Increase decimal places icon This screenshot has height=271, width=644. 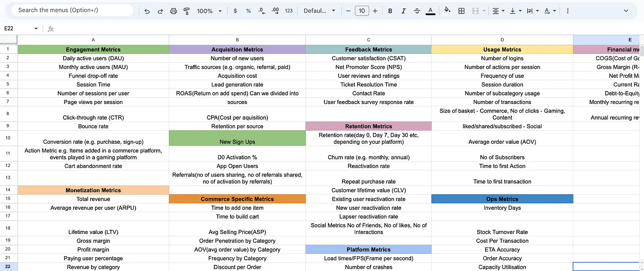point(275,10)
